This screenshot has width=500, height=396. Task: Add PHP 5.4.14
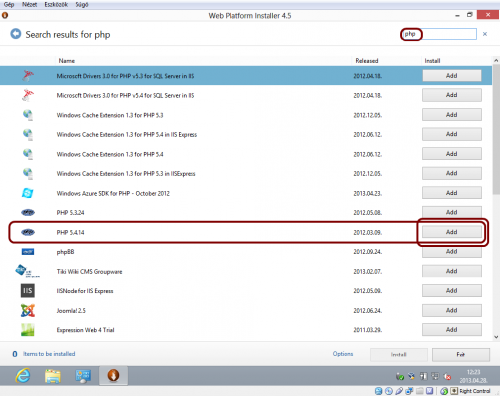coord(452,232)
